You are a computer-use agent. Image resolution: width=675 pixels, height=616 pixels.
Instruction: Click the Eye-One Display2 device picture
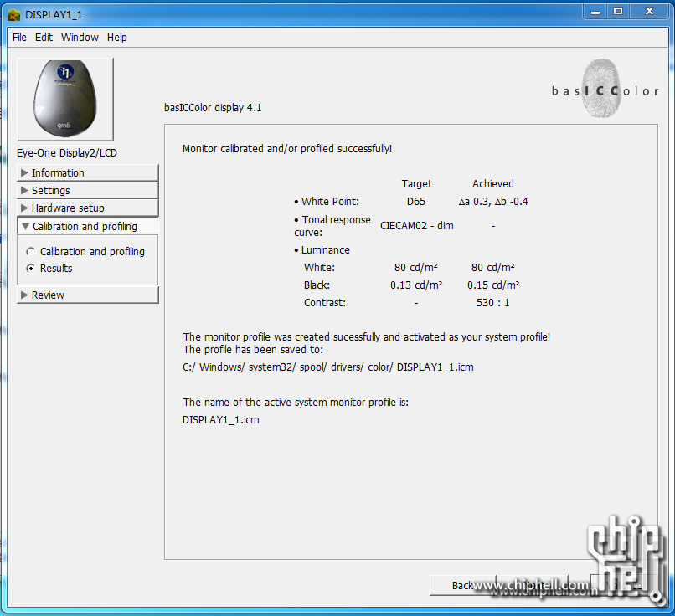pyautogui.click(x=65, y=100)
